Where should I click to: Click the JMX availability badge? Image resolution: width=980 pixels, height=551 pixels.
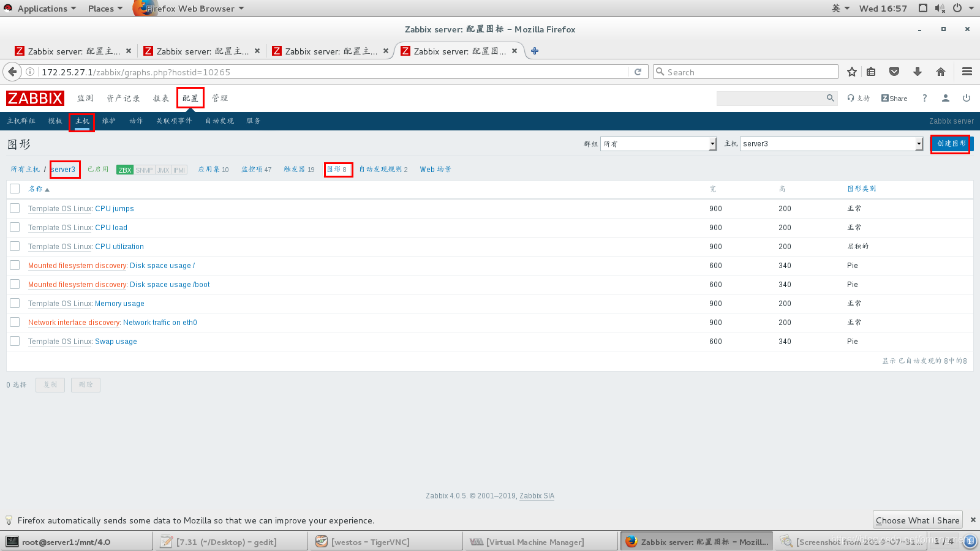(x=163, y=170)
